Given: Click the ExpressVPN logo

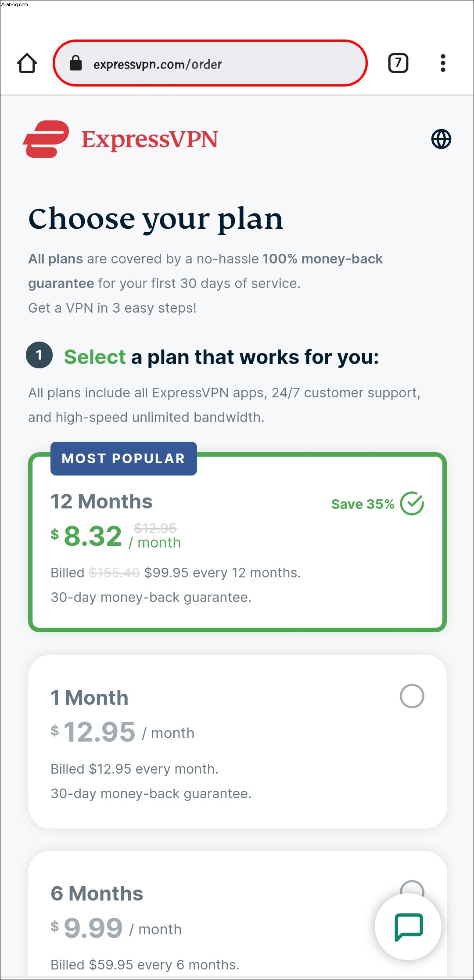Looking at the screenshot, I should pyautogui.click(x=120, y=139).
